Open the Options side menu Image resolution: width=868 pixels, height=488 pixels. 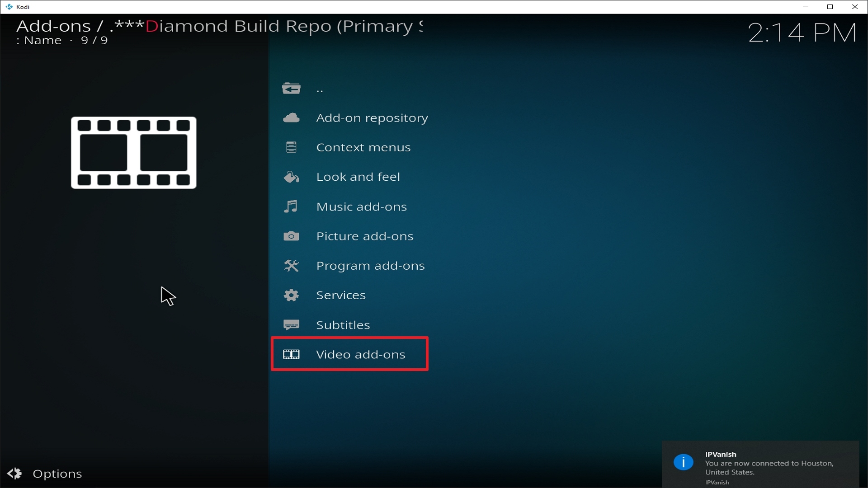click(57, 474)
